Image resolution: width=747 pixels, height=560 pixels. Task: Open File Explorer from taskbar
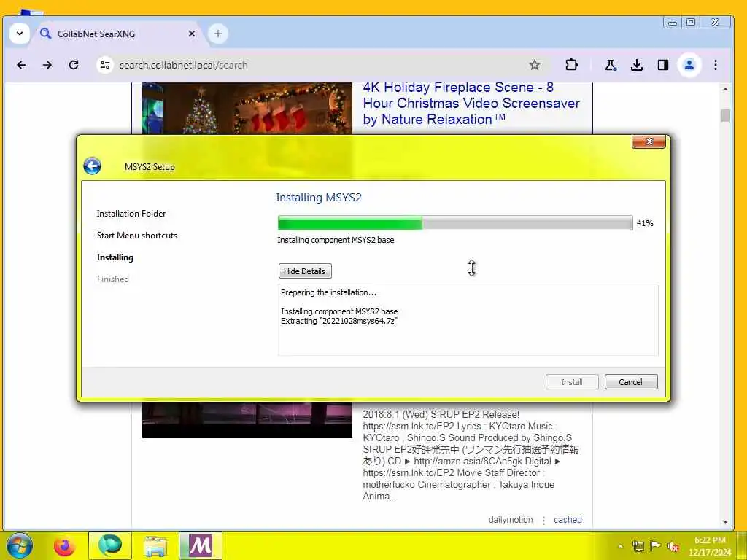point(155,545)
